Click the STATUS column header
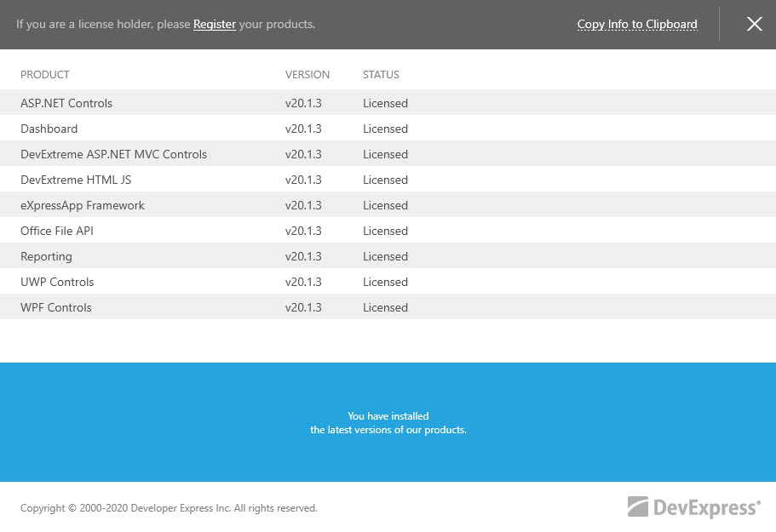Image resolution: width=776 pixels, height=532 pixels. pyautogui.click(x=381, y=75)
